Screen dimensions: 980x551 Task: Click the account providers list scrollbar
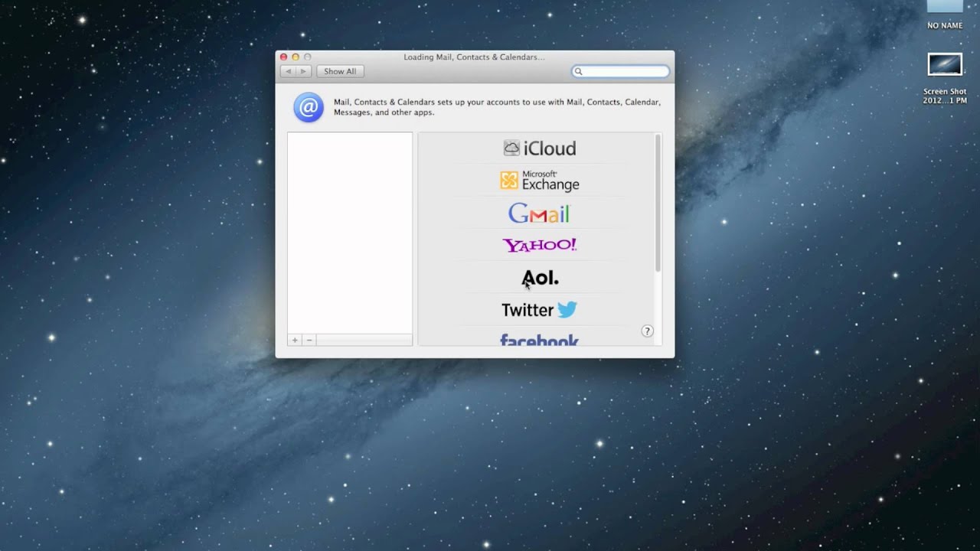click(658, 204)
